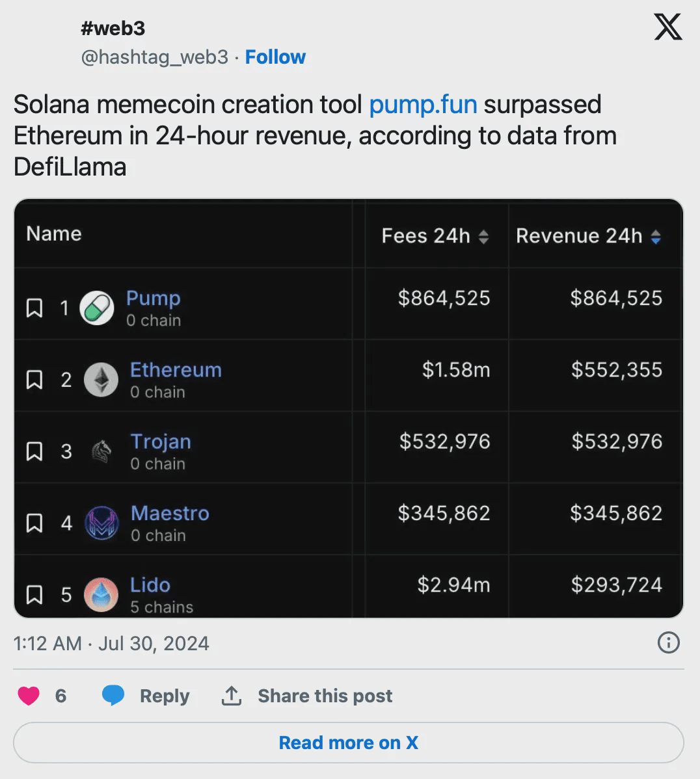Open the post info icon
The width and height of the screenshot is (700, 779).
point(669,643)
